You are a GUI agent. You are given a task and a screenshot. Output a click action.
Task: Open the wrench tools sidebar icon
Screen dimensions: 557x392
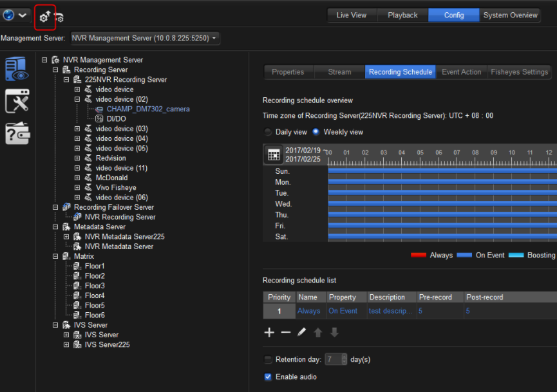click(17, 101)
